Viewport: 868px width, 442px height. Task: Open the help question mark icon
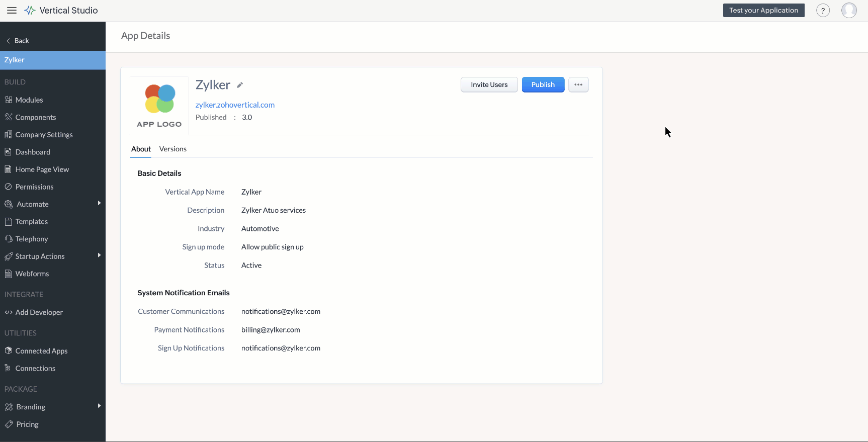[x=823, y=11]
